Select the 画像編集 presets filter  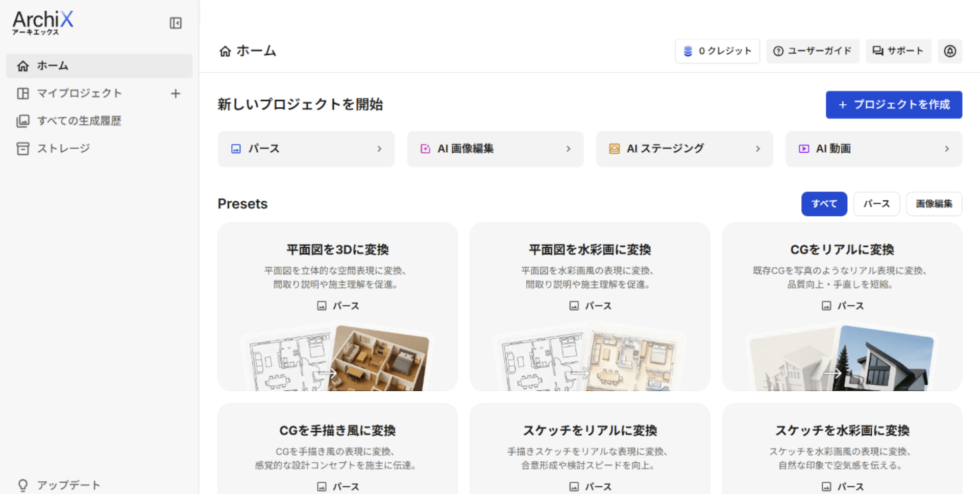[934, 204]
